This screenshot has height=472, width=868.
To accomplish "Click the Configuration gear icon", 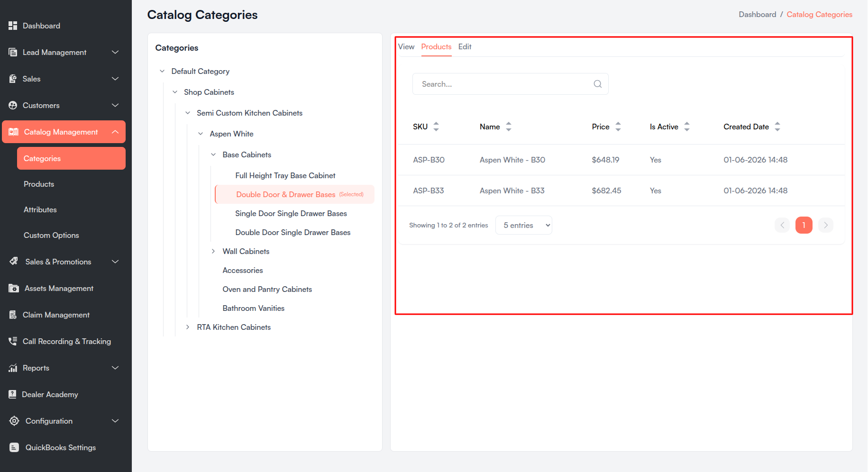I will pos(14,421).
